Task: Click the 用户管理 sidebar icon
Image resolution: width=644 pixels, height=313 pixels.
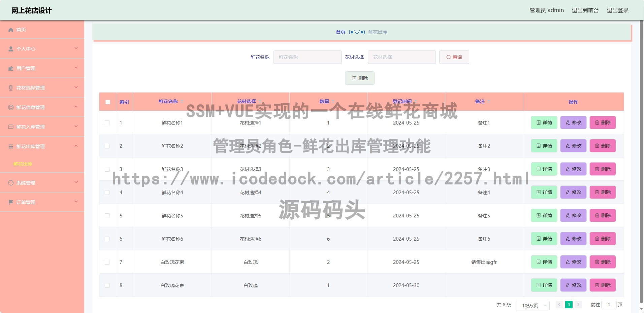Action: (11, 69)
